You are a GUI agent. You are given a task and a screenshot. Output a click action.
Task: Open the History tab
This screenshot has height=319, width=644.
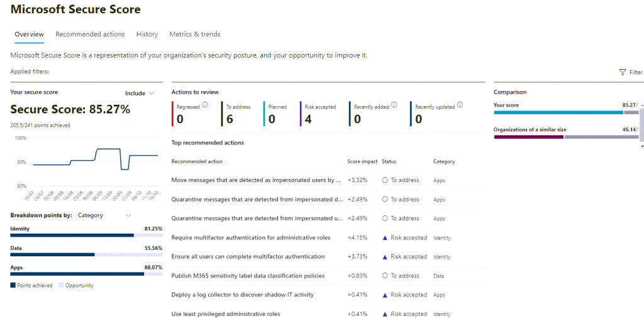(147, 35)
